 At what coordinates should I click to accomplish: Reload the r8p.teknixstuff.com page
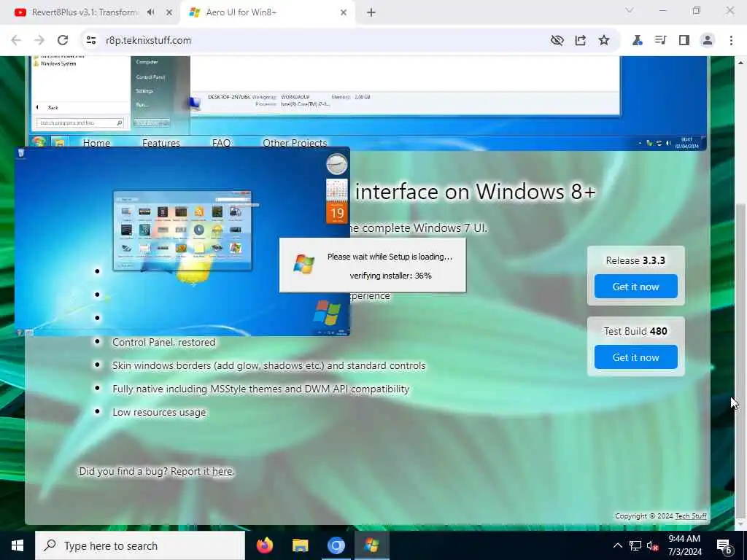click(x=63, y=41)
